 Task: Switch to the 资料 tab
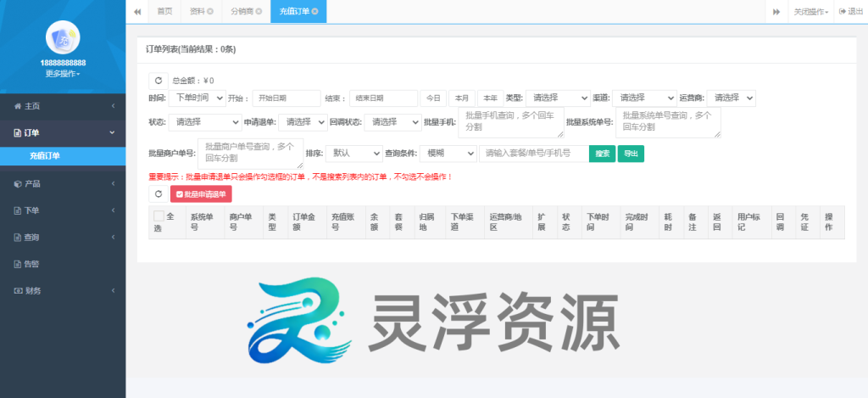pyautogui.click(x=202, y=12)
